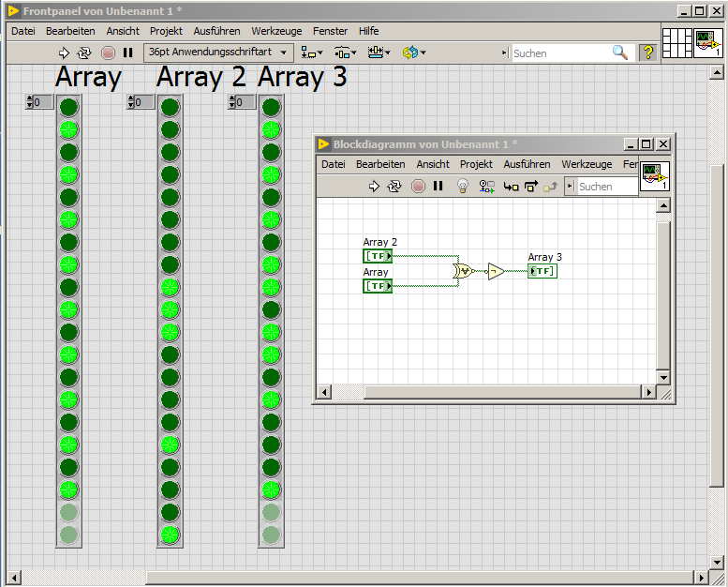The width and height of the screenshot is (728, 587).
Task: Open the 36pt Anwendungsschriftart font dropdown
Action: tap(218, 53)
